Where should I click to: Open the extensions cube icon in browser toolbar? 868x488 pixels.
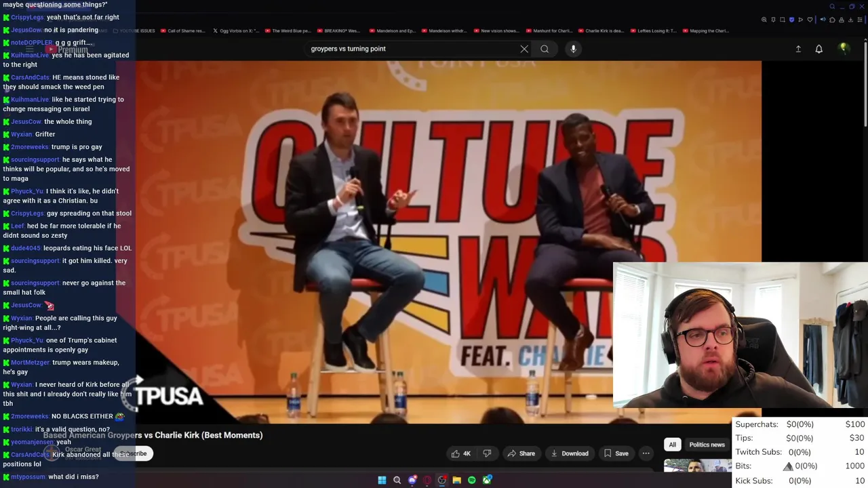coord(832,20)
